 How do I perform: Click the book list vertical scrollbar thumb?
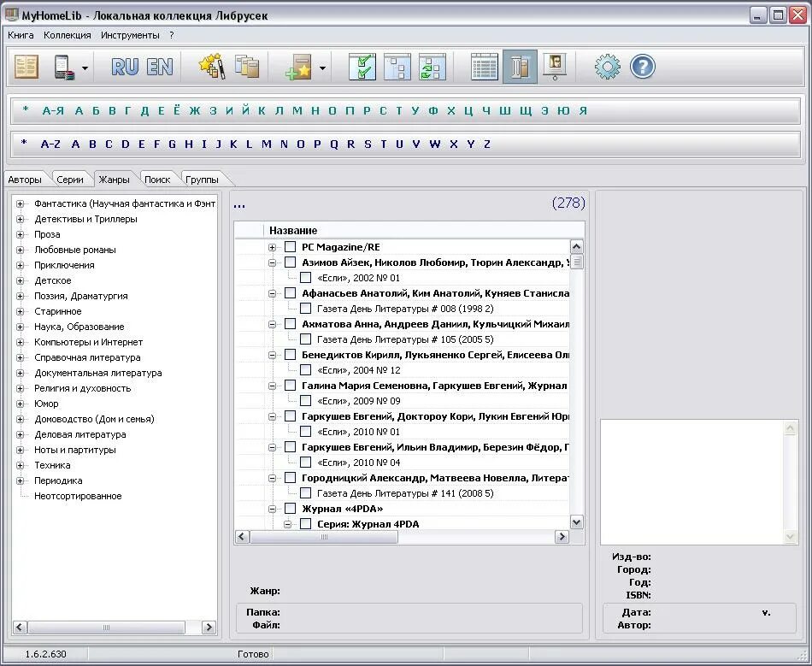[576, 262]
